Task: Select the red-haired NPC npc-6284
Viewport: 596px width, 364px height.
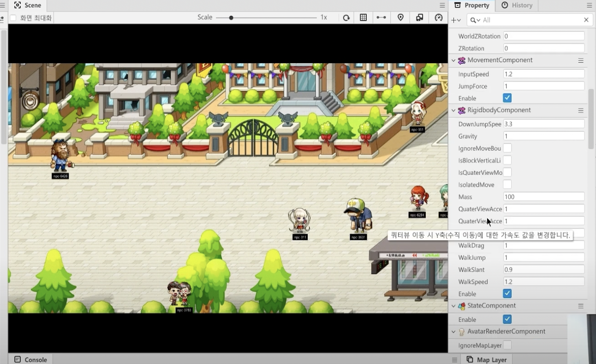Action: point(418,198)
